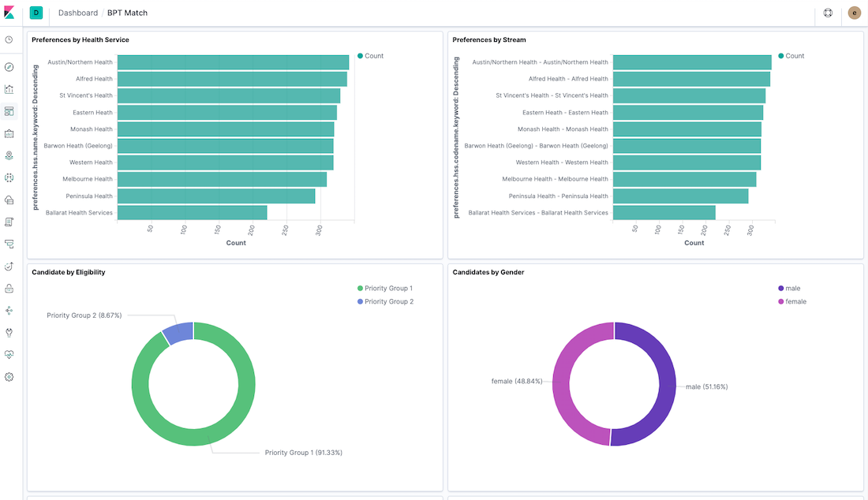
Task: Open the space selector 'D' badge
Action: point(36,13)
